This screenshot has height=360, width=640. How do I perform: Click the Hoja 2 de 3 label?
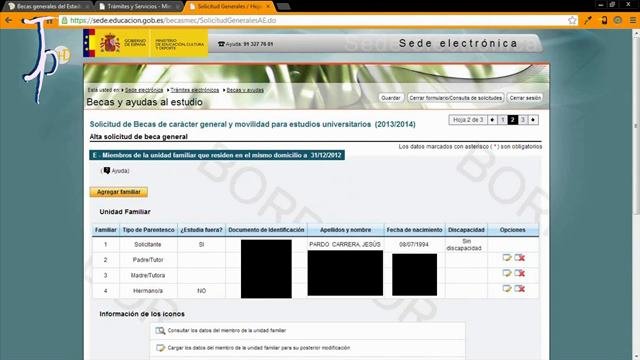(468, 120)
